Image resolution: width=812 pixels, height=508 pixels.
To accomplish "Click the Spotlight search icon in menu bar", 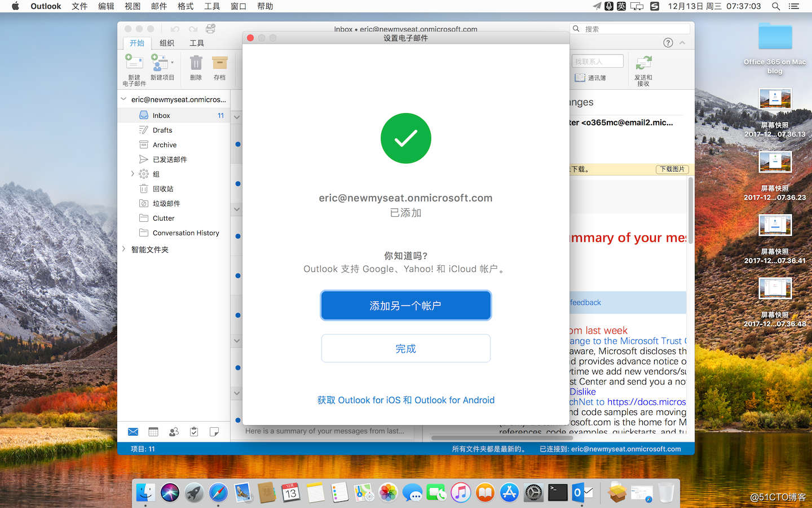I will pos(776,6).
